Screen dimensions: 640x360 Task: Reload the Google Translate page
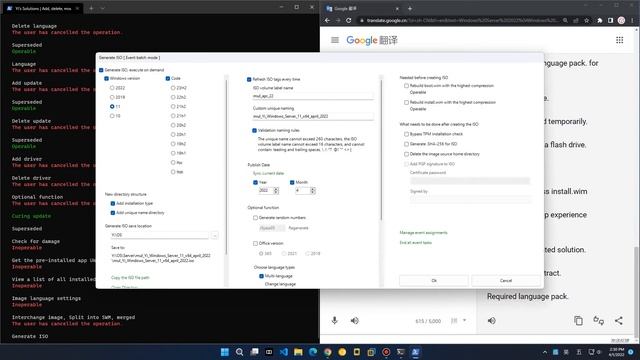point(349,20)
